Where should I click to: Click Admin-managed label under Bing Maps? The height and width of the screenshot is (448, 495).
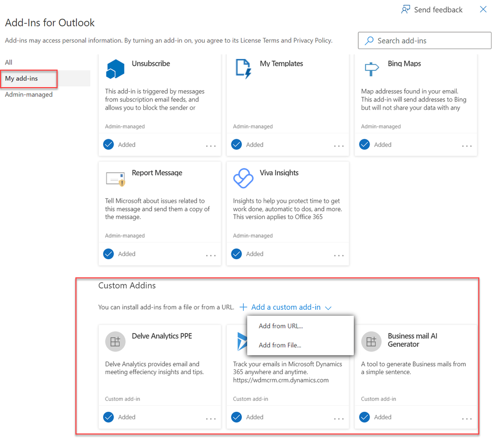pos(381,126)
